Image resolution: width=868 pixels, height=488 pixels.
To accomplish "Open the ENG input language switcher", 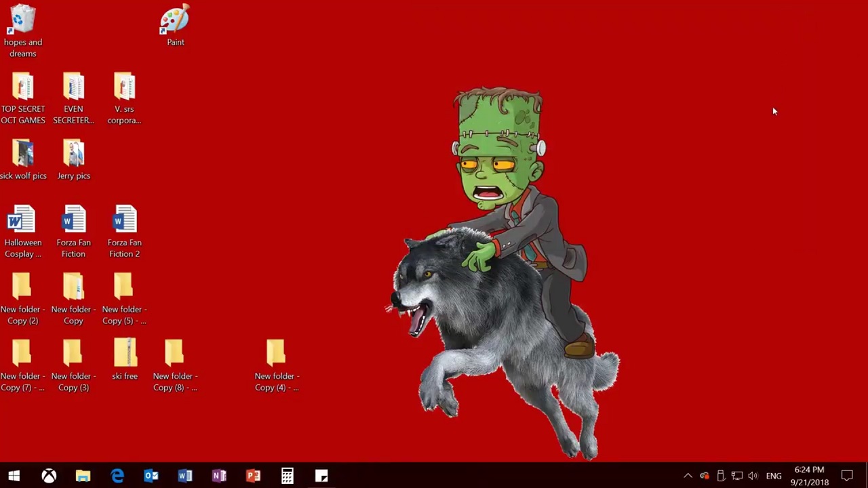I will click(774, 476).
